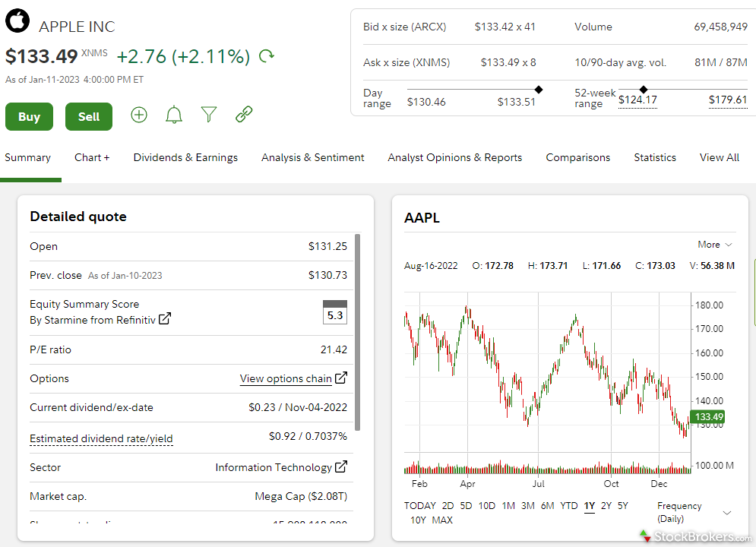Open the Chart + tab
The width and height of the screenshot is (756, 547).
tap(92, 157)
